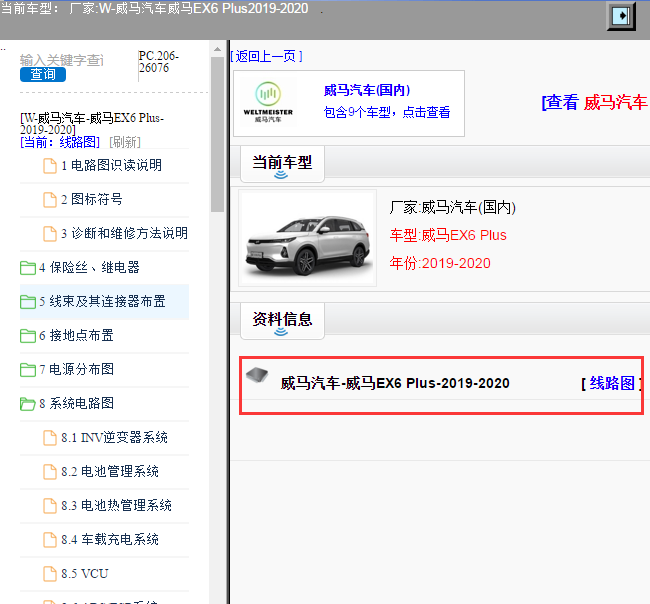
Task: Click the [W-威马汽车-威马EX6 Plus-2019-2020] heading
Action: pyautogui.click(x=92, y=124)
